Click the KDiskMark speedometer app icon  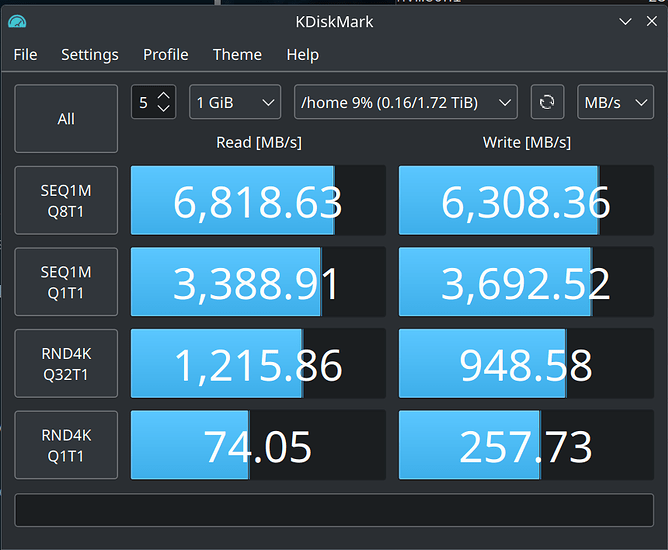tap(17, 21)
